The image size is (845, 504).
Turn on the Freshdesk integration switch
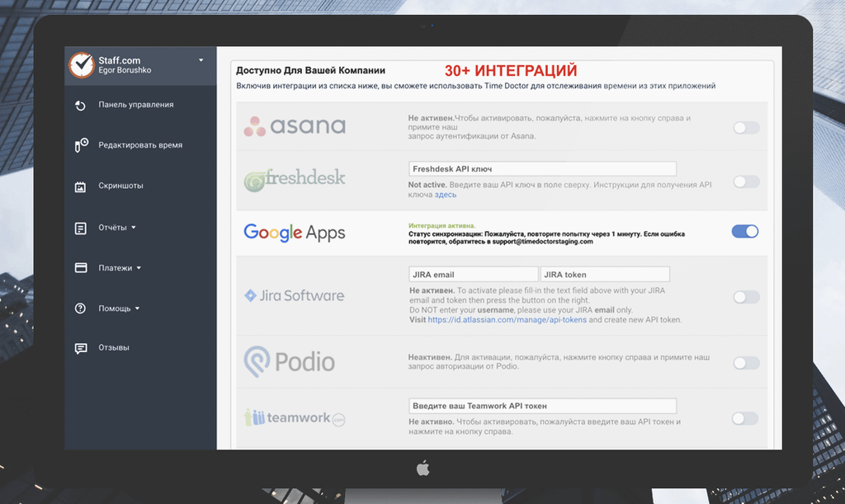[746, 182]
